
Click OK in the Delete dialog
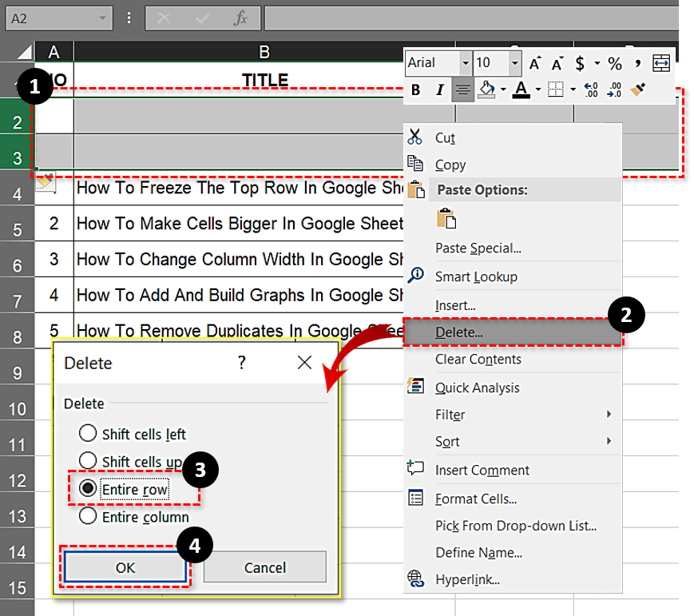point(125,566)
